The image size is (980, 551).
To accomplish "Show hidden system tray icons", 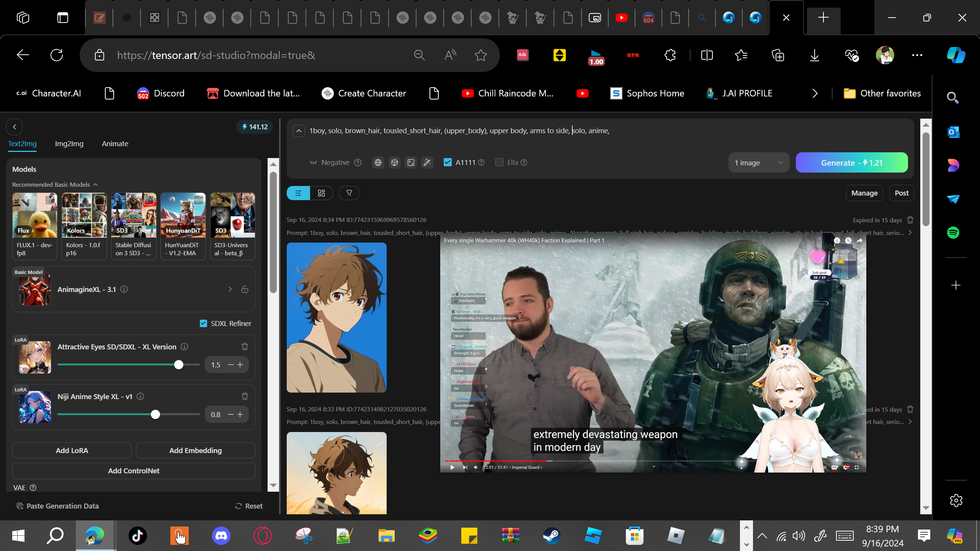I will point(762,536).
